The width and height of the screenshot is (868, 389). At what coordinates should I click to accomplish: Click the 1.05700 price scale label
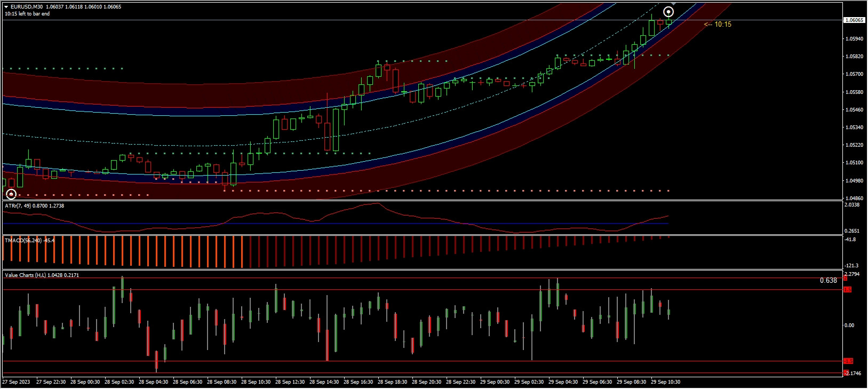pos(854,74)
